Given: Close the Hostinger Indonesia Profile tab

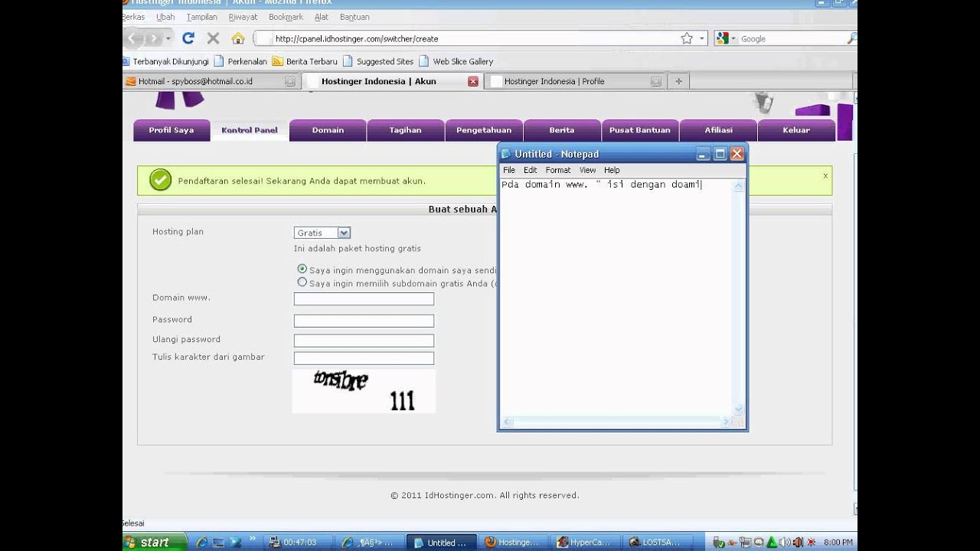Looking at the screenshot, I should pos(656,81).
